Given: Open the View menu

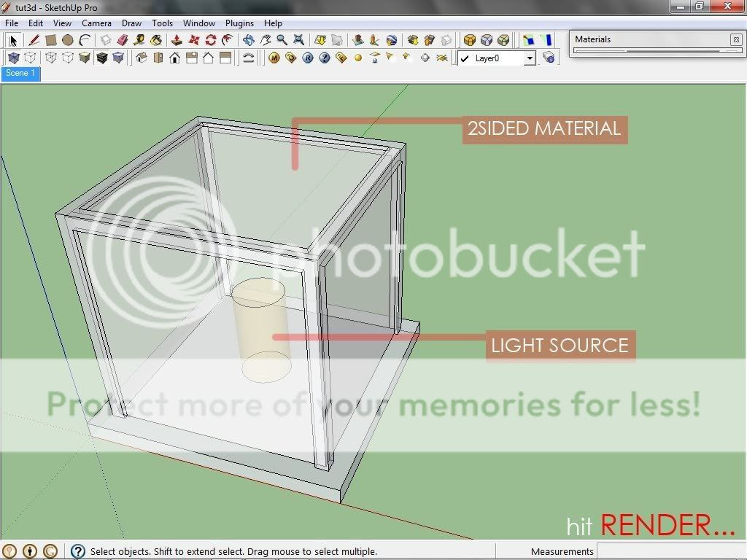Looking at the screenshot, I should (x=62, y=23).
